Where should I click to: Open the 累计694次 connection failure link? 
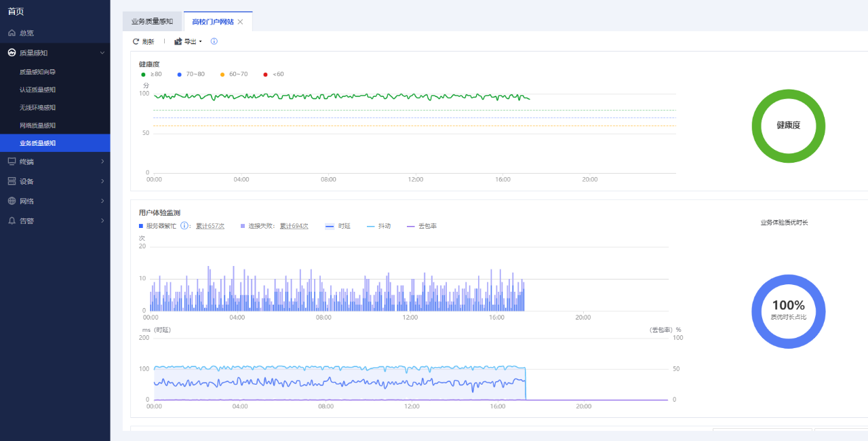point(294,226)
